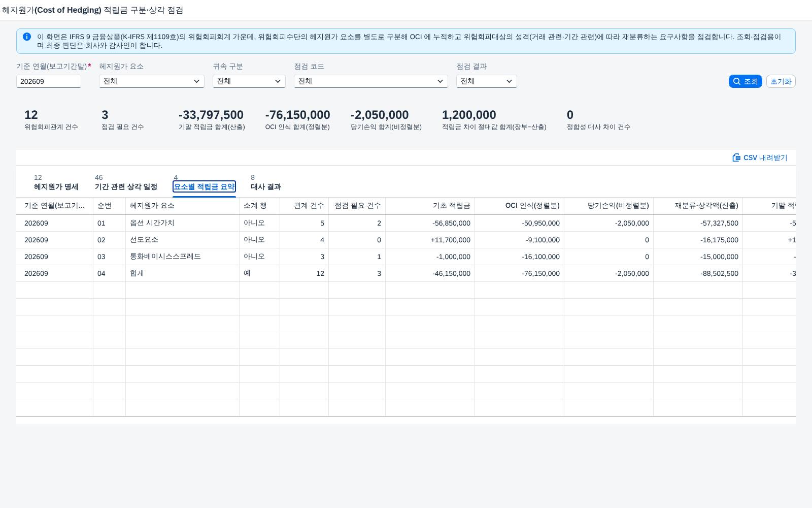This screenshot has width=812, height=508.
Task: Click the 기준 연월 input field
Action: pyautogui.click(x=49, y=81)
